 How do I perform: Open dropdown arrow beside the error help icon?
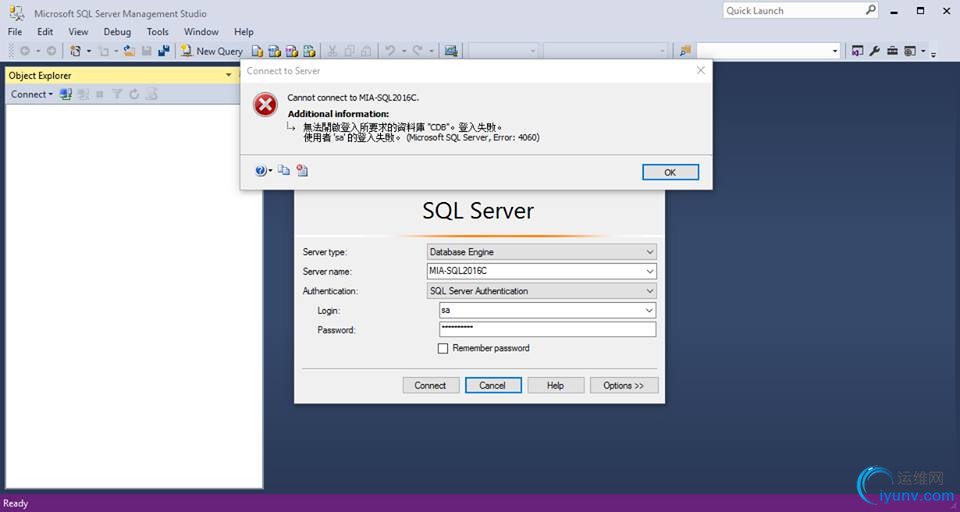(271, 171)
